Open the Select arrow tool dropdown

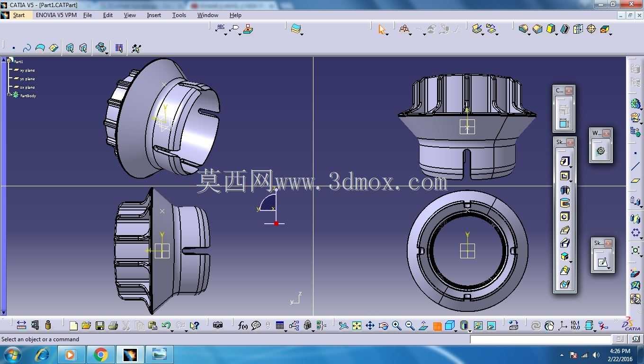[x=387, y=35]
